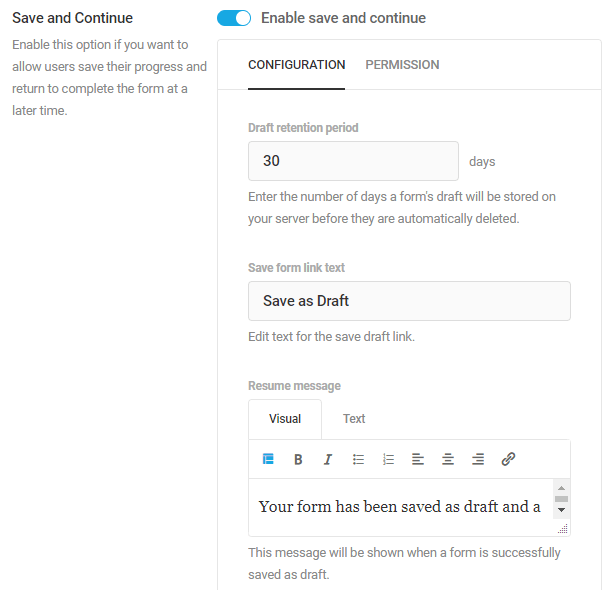Click inside the Resume message text area

[401, 507]
